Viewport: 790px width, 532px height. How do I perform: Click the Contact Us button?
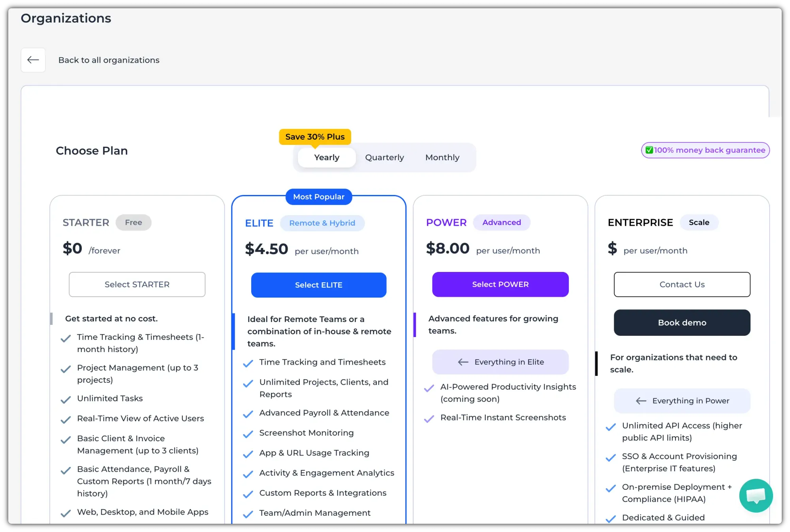[x=682, y=284]
